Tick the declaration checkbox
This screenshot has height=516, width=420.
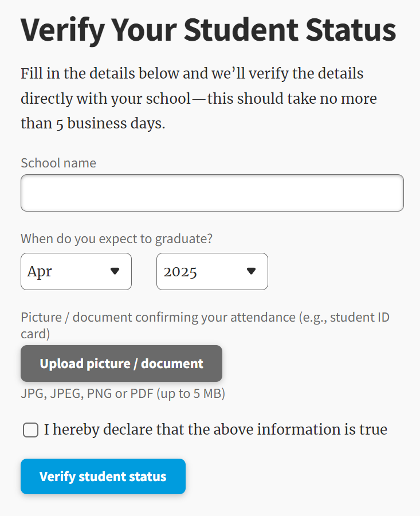[x=31, y=430]
